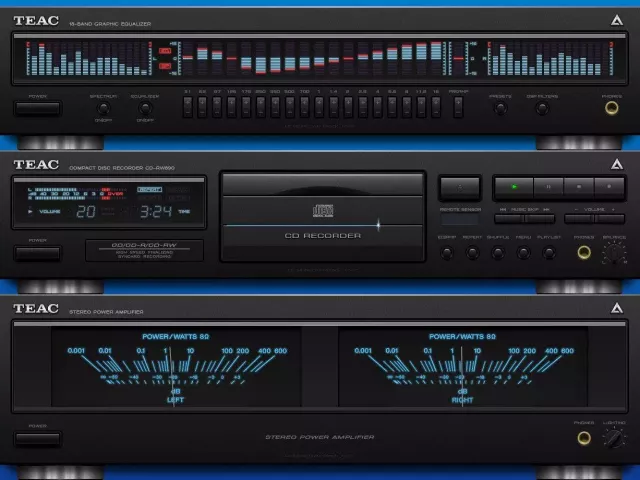Enable Repeat mode on the CD recorder
This screenshot has width=640, height=480.
(472, 253)
